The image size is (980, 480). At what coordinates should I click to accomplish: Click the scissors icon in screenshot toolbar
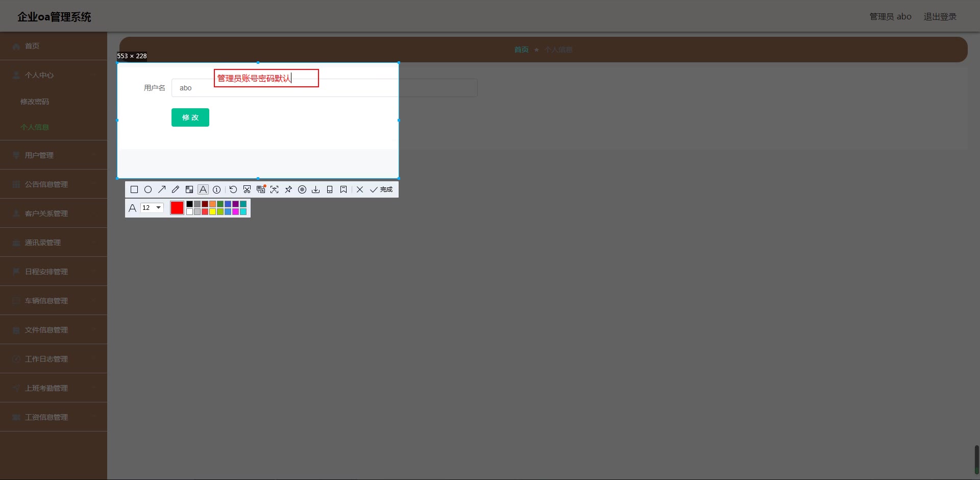(x=247, y=189)
